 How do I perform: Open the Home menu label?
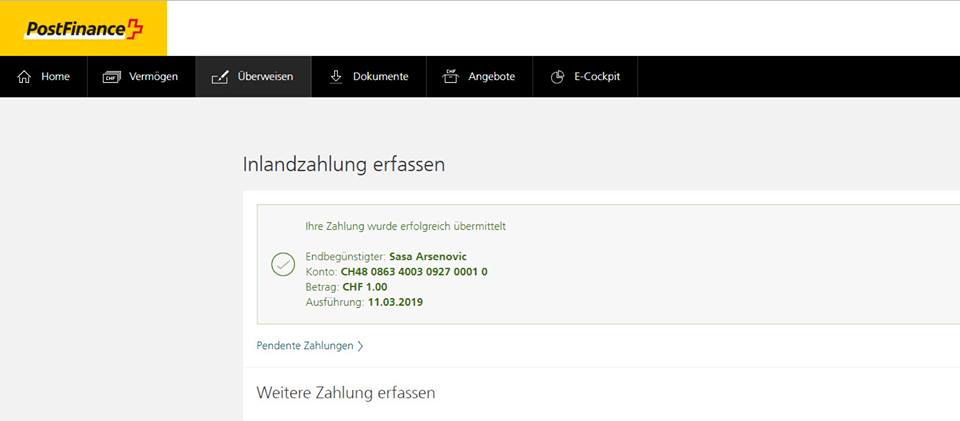(x=55, y=77)
